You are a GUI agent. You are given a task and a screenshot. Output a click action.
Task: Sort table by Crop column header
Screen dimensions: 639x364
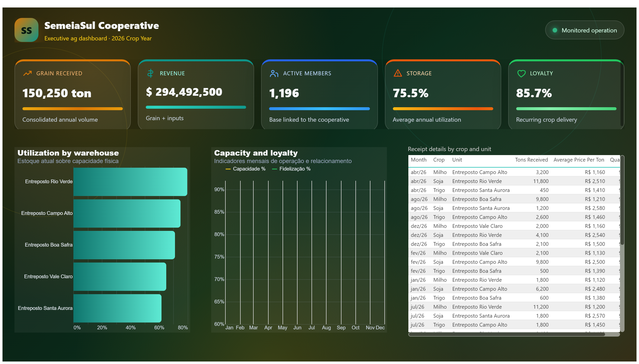[x=439, y=160]
